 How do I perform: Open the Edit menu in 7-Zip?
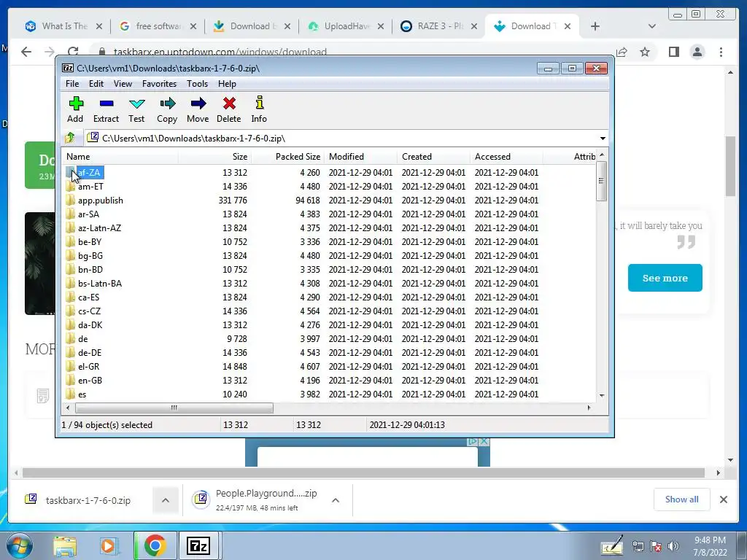coord(96,84)
